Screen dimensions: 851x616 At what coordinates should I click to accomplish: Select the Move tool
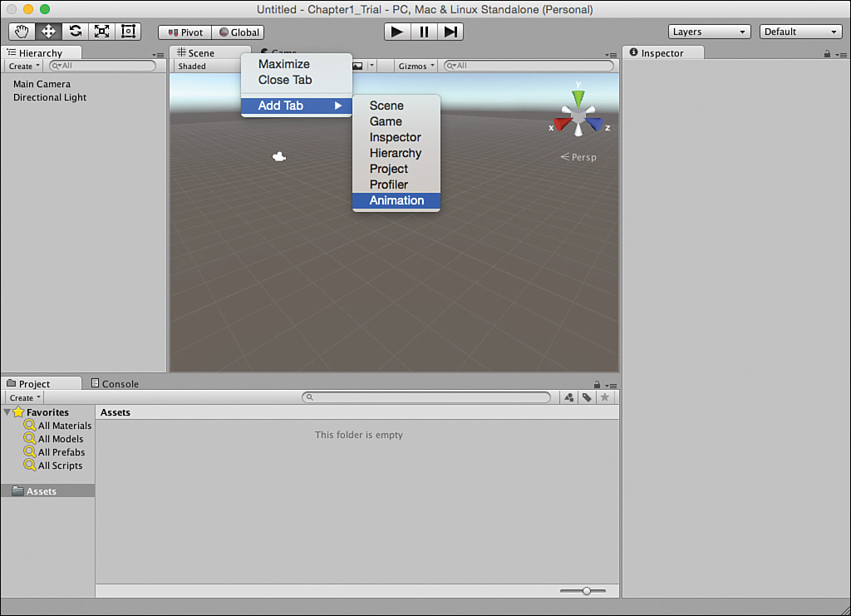pyautogui.click(x=48, y=32)
